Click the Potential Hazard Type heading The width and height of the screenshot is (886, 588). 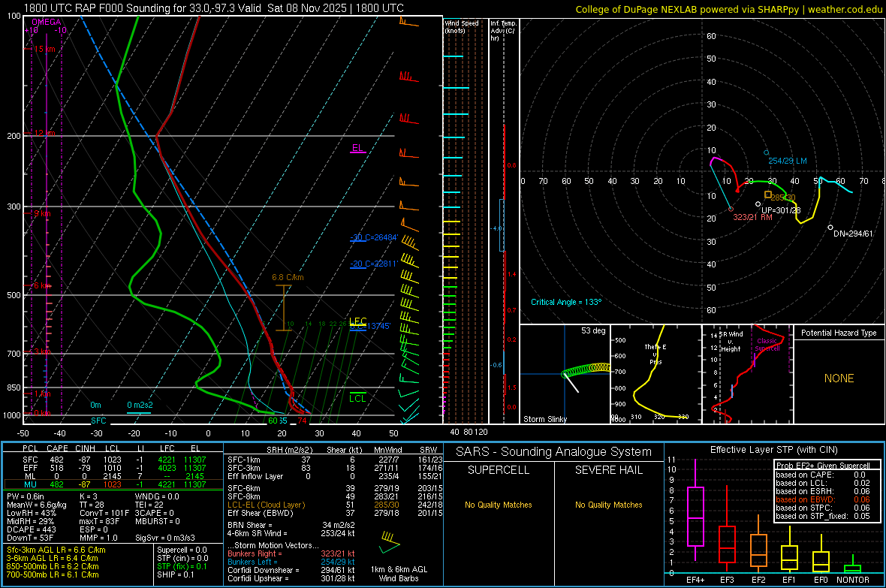(839, 333)
